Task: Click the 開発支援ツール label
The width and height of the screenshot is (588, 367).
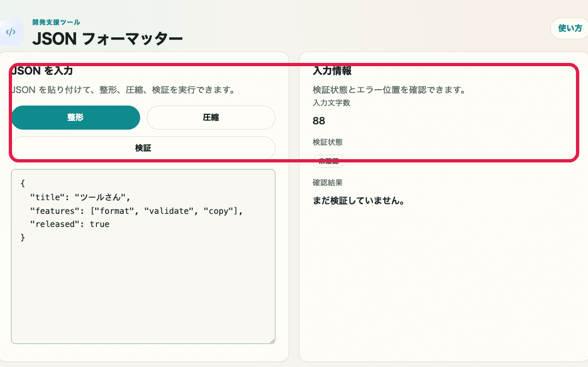Action: tap(56, 22)
